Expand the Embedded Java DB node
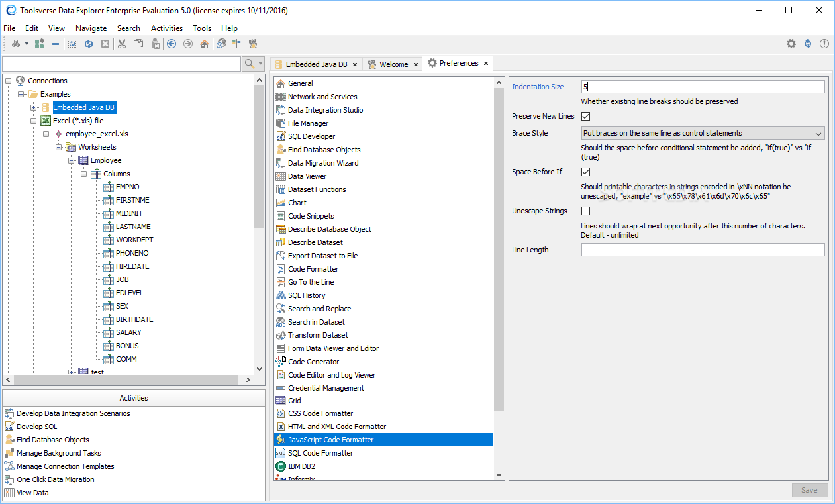 point(34,107)
